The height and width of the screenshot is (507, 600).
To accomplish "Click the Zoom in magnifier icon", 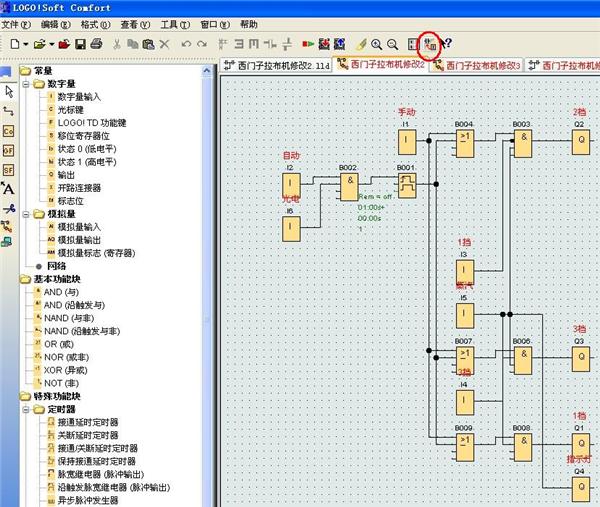I will [377, 44].
